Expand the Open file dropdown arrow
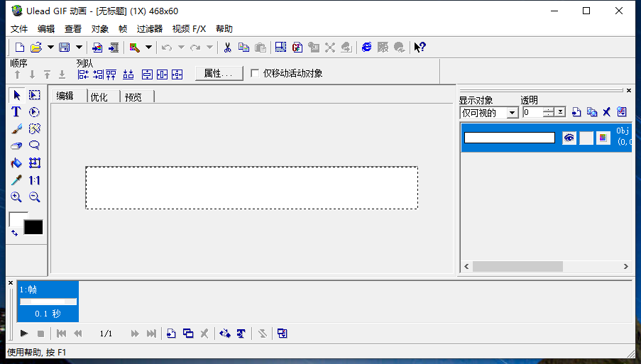The height and width of the screenshot is (364, 641). 50,48
